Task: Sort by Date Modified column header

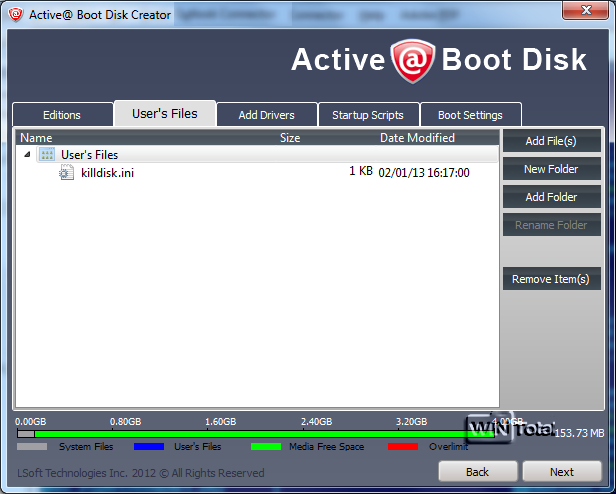Action: (417, 138)
